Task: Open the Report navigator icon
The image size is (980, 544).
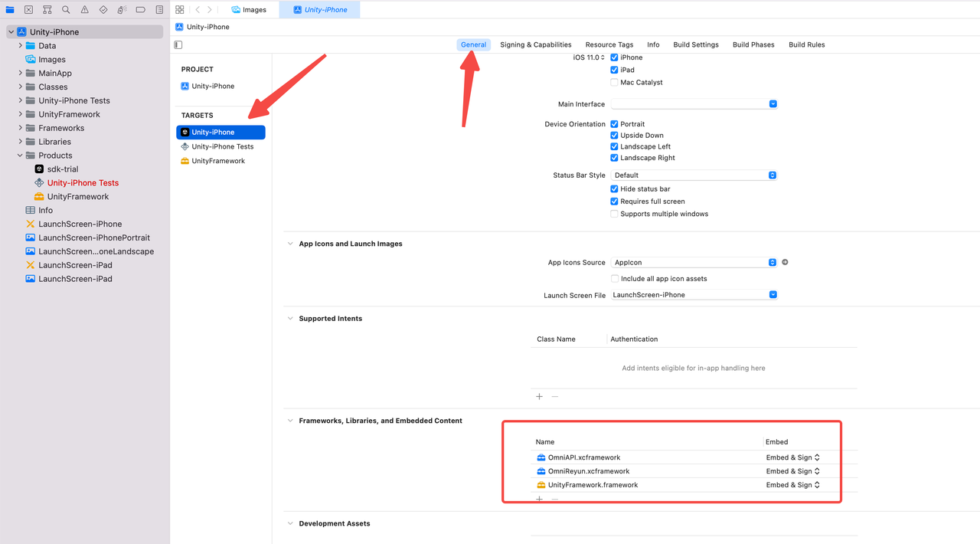Action: [x=159, y=10]
